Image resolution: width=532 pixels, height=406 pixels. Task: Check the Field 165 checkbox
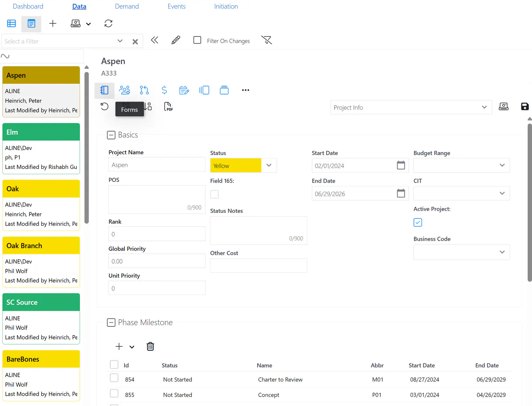214,194
